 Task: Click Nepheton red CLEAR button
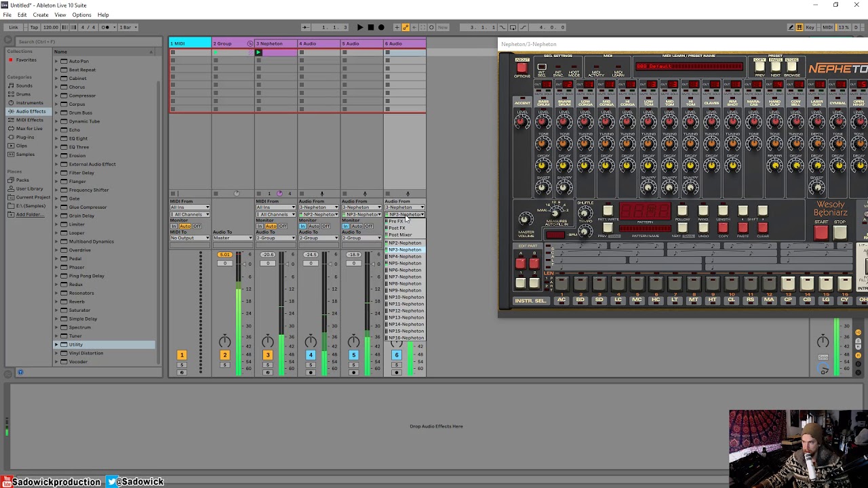coord(763,228)
